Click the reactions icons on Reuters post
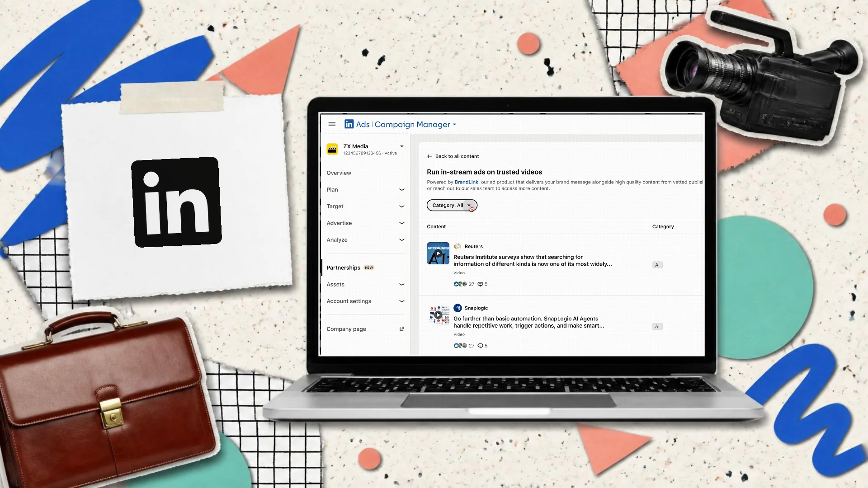868x488 pixels. coord(460,284)
